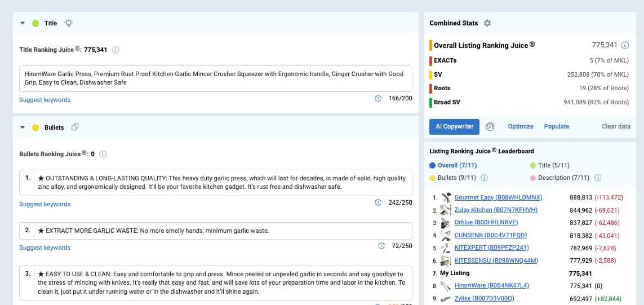Click the Broad SV stat row label
The image size is (644, 305).
pos(447,102)
